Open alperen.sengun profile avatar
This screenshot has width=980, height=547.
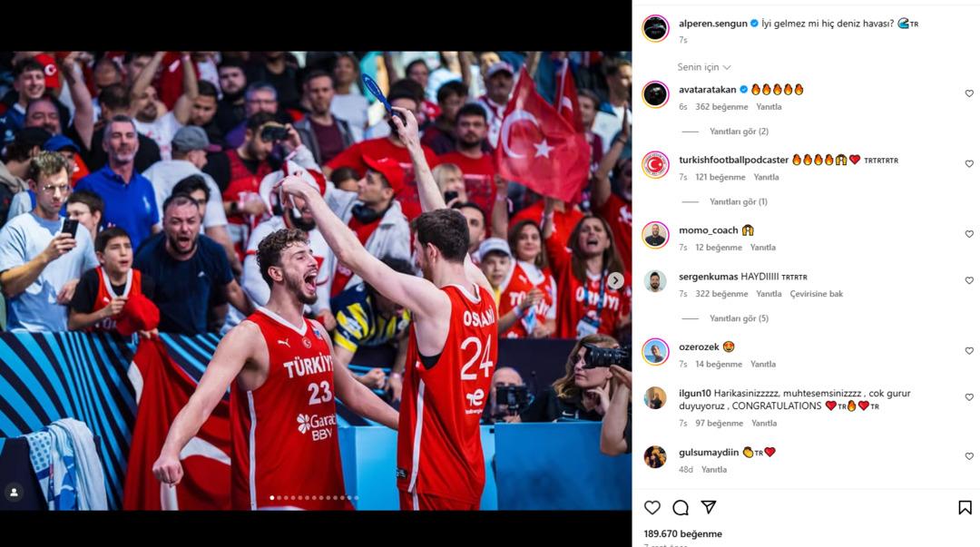656,28
